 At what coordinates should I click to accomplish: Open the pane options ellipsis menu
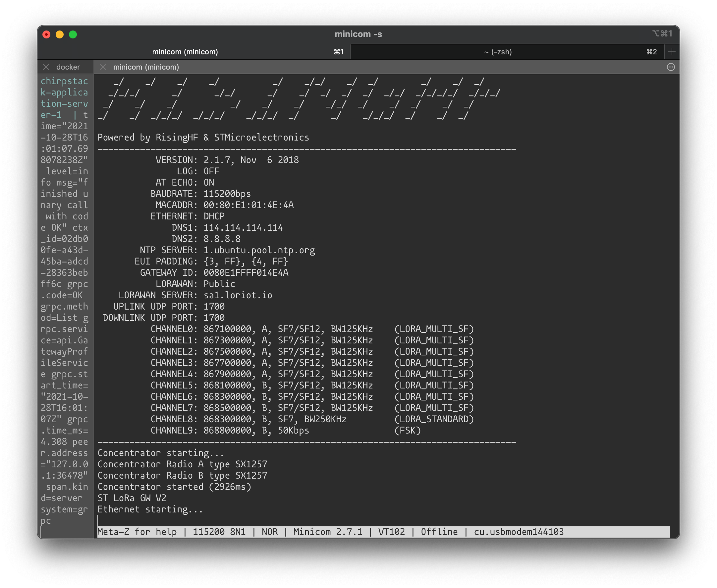(x=671, y=67)
